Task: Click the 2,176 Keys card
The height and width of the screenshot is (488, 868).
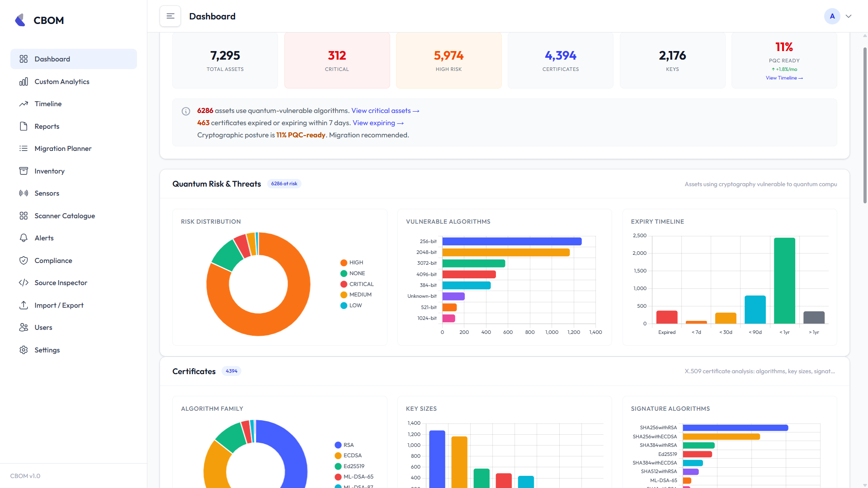Action: [672, 60]
